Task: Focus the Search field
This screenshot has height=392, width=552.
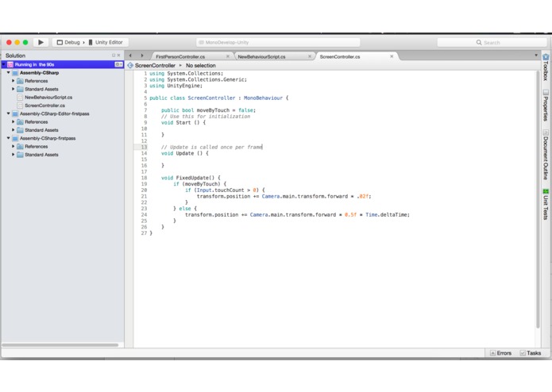Action: 492,42
